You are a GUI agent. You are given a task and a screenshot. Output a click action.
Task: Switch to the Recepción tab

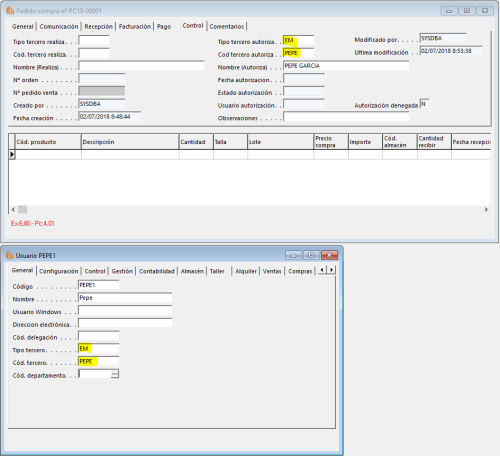click(98, 26)
